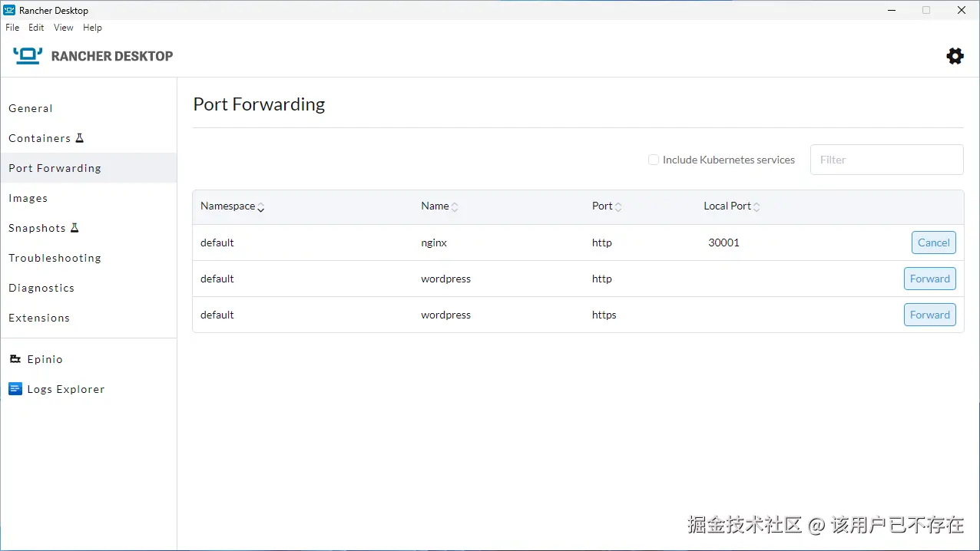This screenshot has height=551, width=980.
Task: Click the https port cell
Action: pyautogui.click(x=604, y=315)
